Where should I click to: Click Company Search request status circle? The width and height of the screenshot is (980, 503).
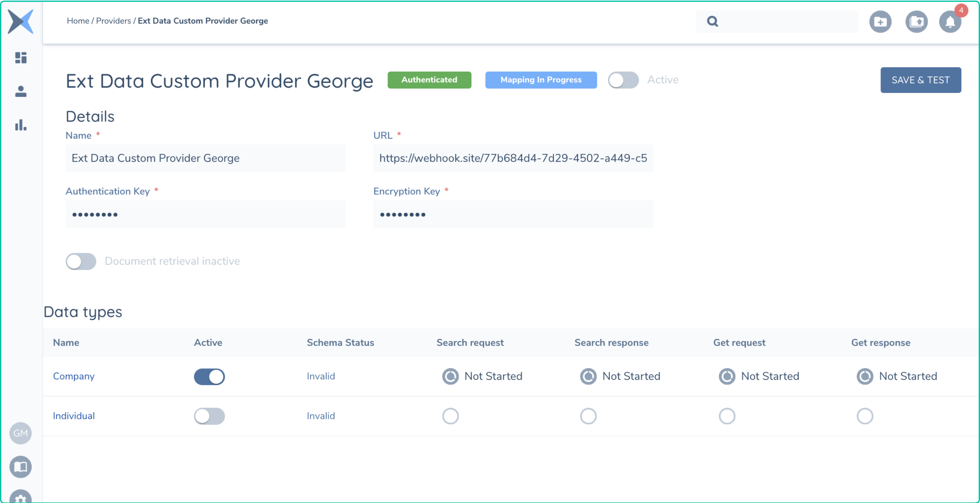pyautogui.click(x=450, y=377)
